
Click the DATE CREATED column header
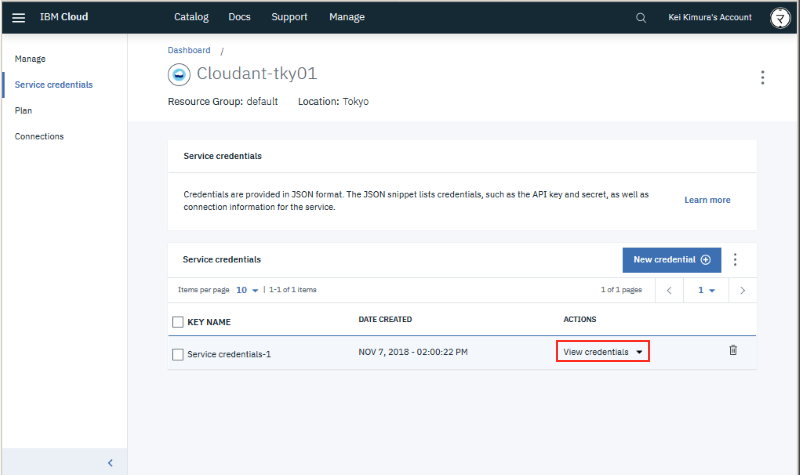(385, 319)
